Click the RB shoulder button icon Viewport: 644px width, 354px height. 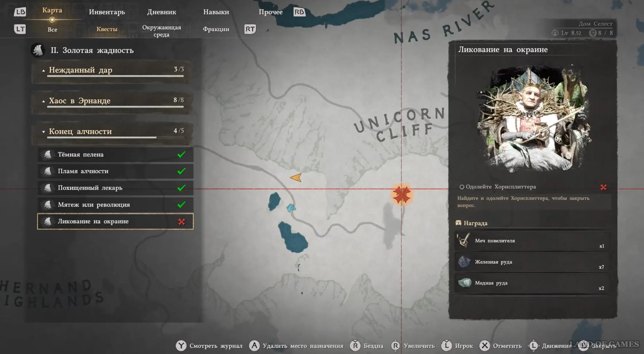tap(299, 12)
